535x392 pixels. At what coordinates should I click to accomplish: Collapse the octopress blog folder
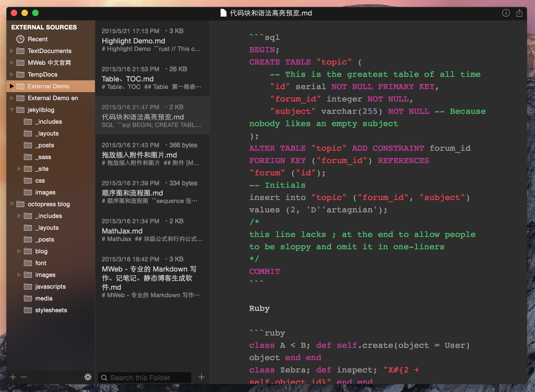tap(12, 204)
